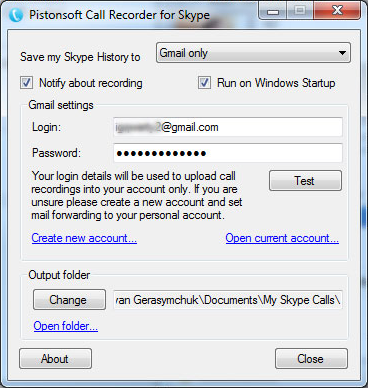This screenshot has width=368, height=388.
Task: Show the About dialog
Action: tap(55, 359)
